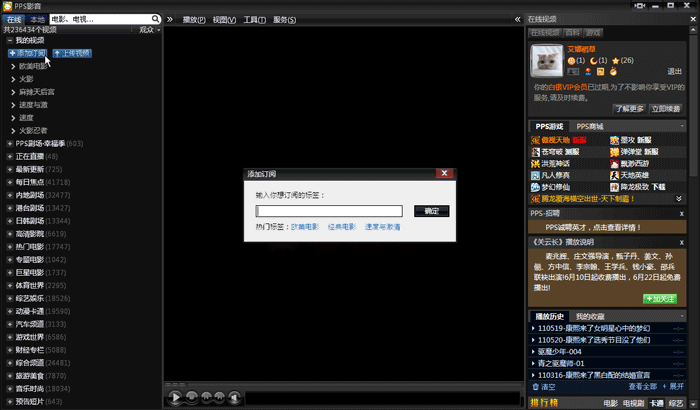Click the sun level icon in profile

pos(571,61)
